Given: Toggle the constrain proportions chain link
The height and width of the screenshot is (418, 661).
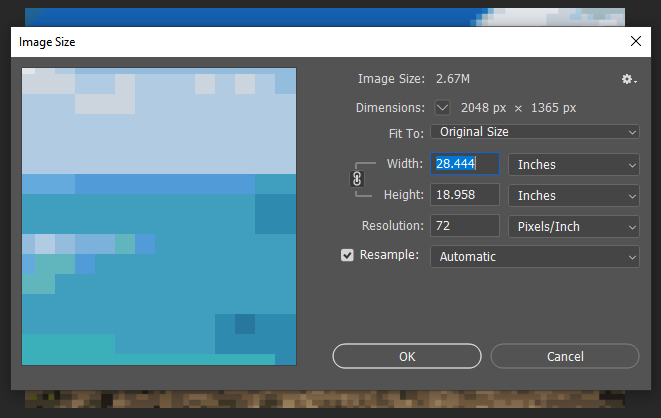Looking at the screenshot, I should [357, 179].
